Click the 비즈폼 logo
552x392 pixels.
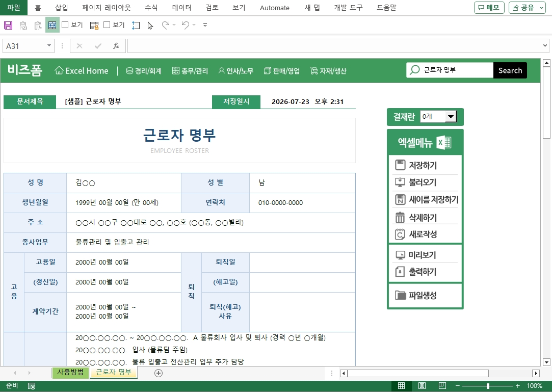click(x=24, y=70)
